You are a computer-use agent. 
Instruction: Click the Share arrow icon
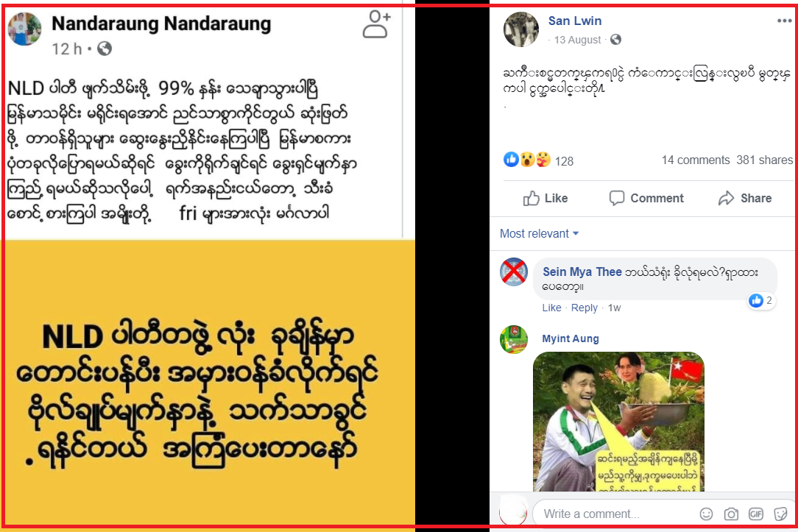(727, 199)
